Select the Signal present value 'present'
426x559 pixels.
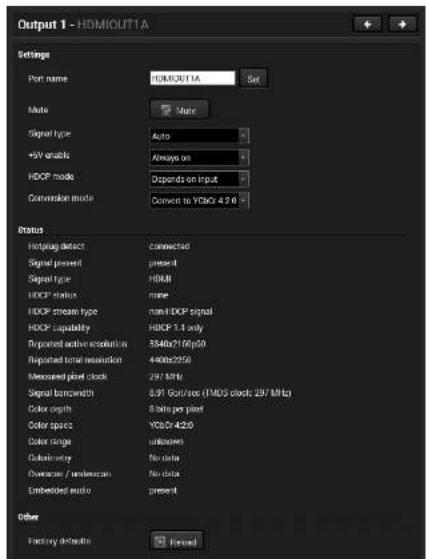click(163, 263)
